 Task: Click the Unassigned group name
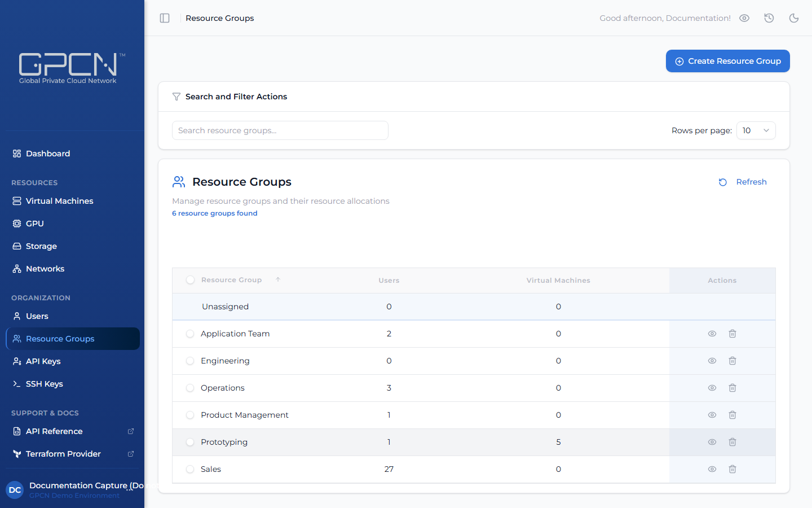click(225, 306)
